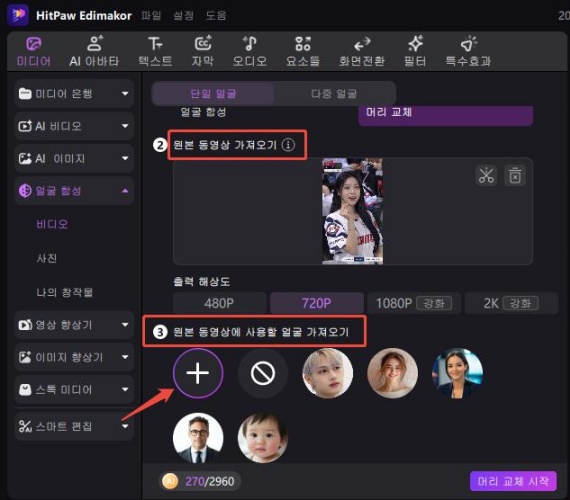
Task: Select the dark-suited woman face preset
Action: point(457,373)
